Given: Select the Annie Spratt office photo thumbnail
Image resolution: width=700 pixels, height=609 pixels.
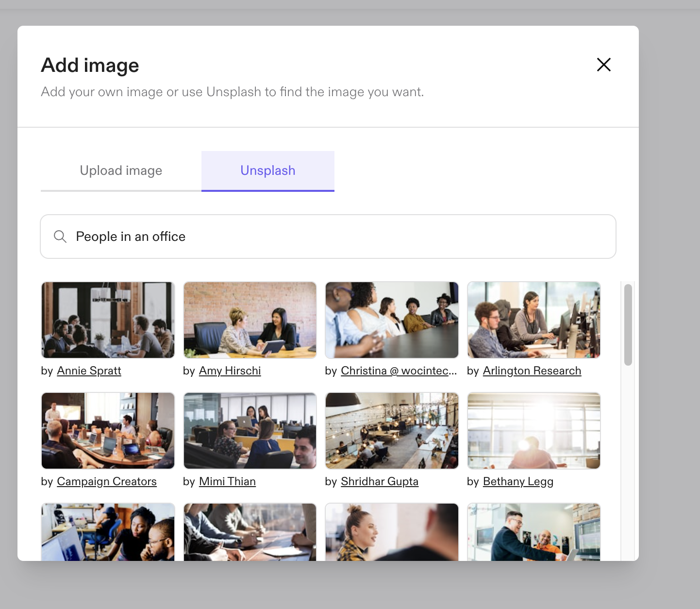Looking at the screenshot, I should [108, 320].
